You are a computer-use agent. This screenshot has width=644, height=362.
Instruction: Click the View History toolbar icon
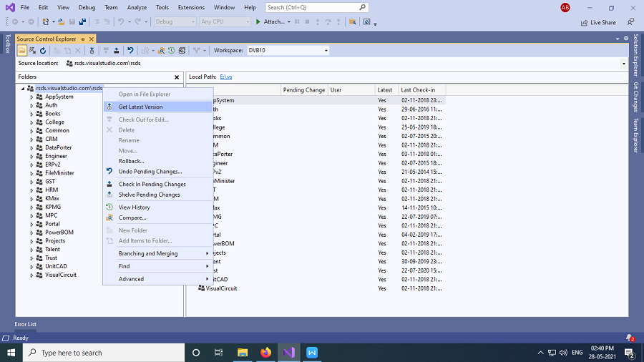point(172,51)
